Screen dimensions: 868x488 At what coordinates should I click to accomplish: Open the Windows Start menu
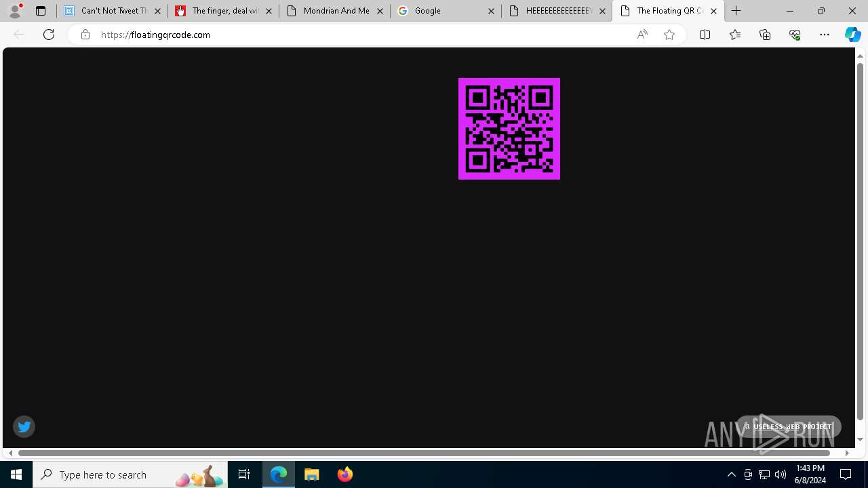pos(16,474)
